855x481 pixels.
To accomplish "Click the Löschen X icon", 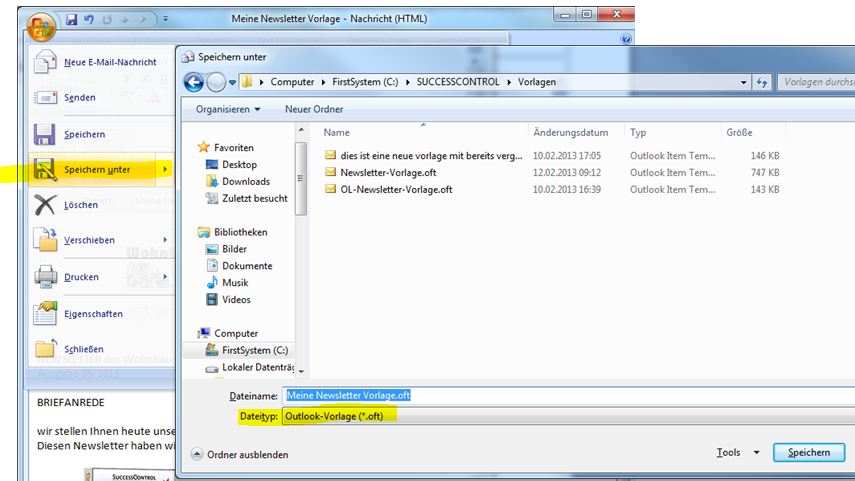I will click(x=45, y=205).
